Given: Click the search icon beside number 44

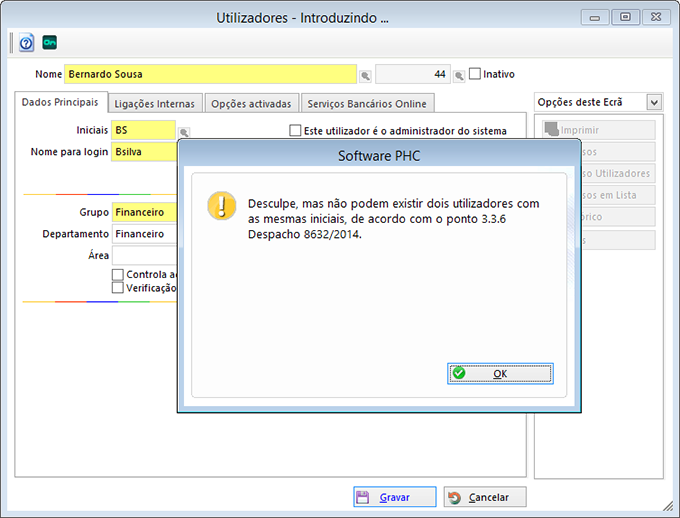Looking at the screenshot, I should (x=459, y=76).
